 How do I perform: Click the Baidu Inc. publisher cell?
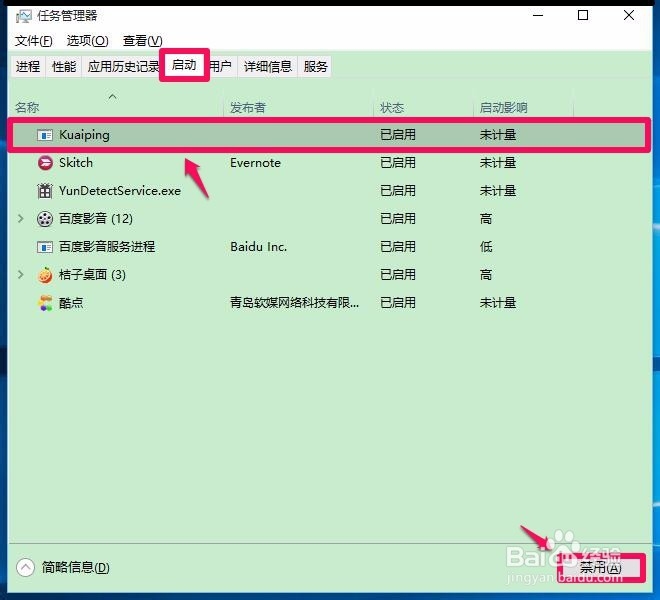[258, 247]
